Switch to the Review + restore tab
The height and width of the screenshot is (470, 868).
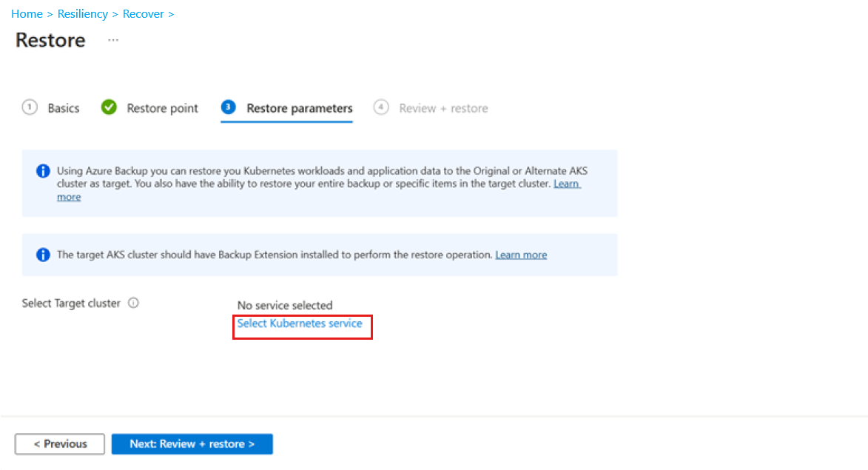443,107
